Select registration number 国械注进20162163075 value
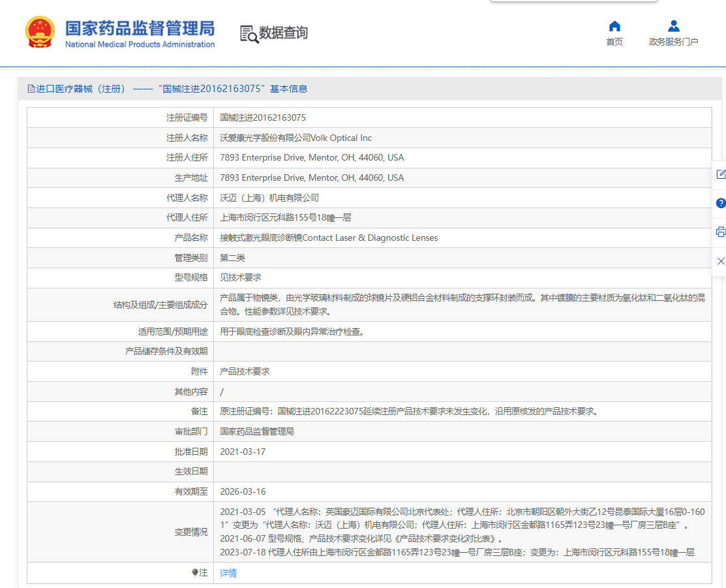This screenshot has width=726, height=588. [x=263, y=117]
